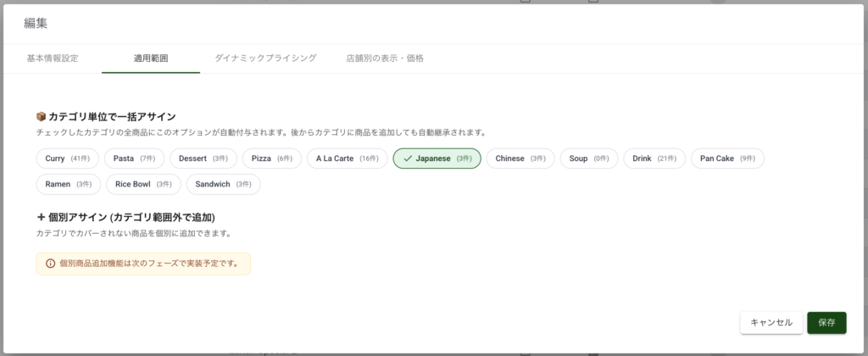Screen dimensions: 868x356
Task: Select the 適用範囲 tab
Action: 151,58
